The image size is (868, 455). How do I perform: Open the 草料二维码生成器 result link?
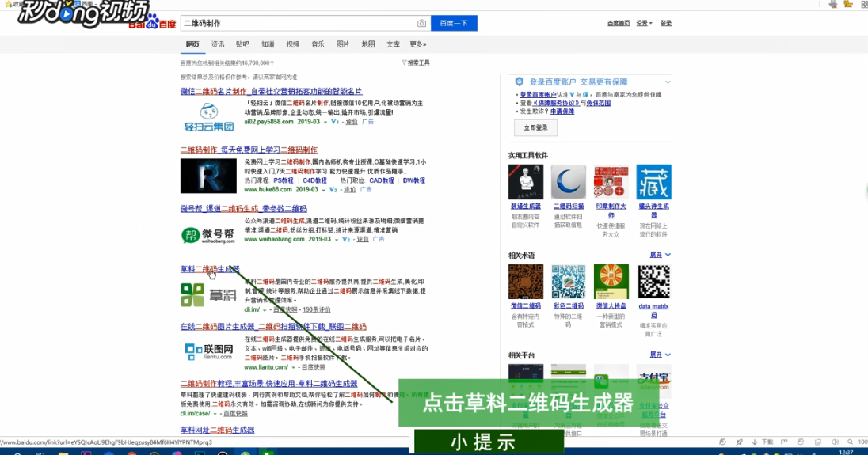[x=210, y=269]
